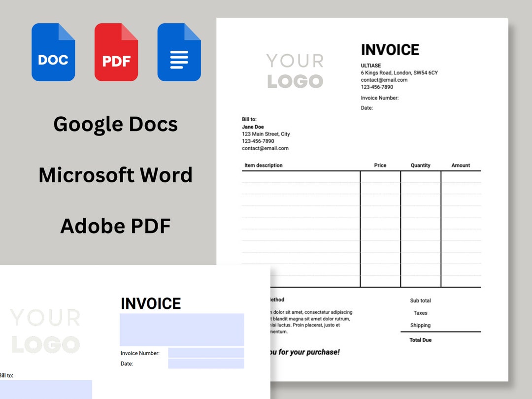Click the Invoice Number label on full page
The width and height of the screenshot is (532, 399).
click(380, 98)
